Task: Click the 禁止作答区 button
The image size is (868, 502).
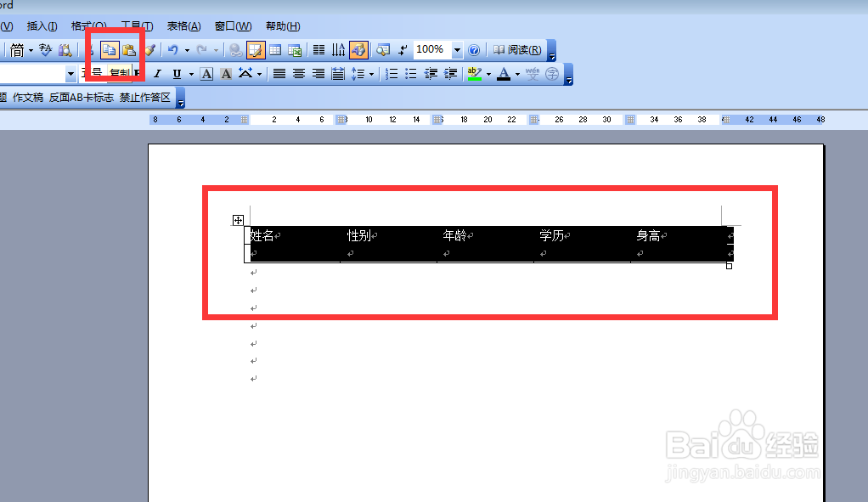Action: click(145, 98)
